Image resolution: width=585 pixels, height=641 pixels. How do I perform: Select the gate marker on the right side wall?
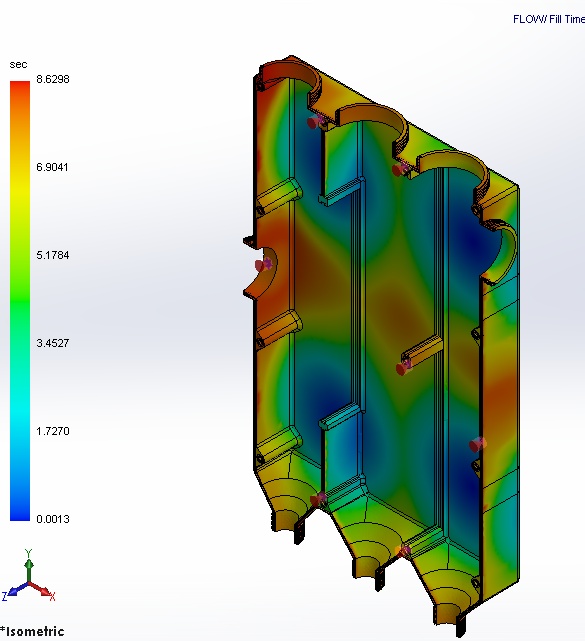pos(477,444)
